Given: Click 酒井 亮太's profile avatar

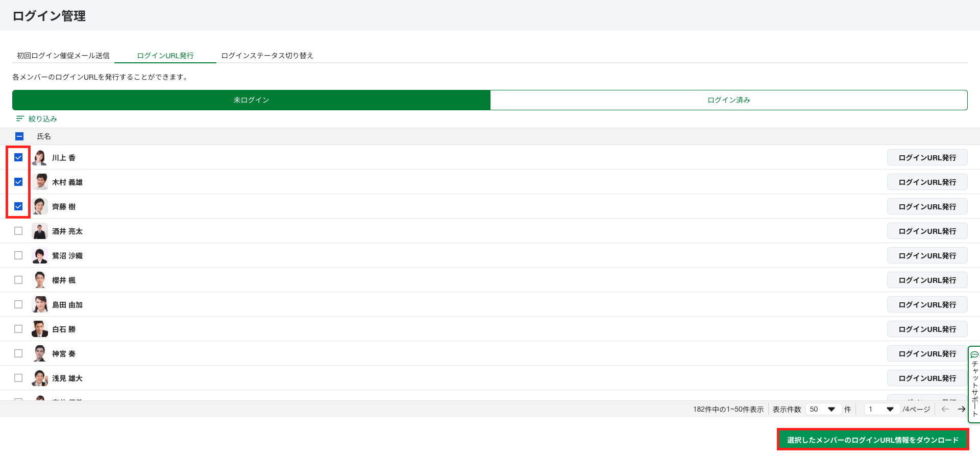Looking at the screenshot, I should click(40, 231).
